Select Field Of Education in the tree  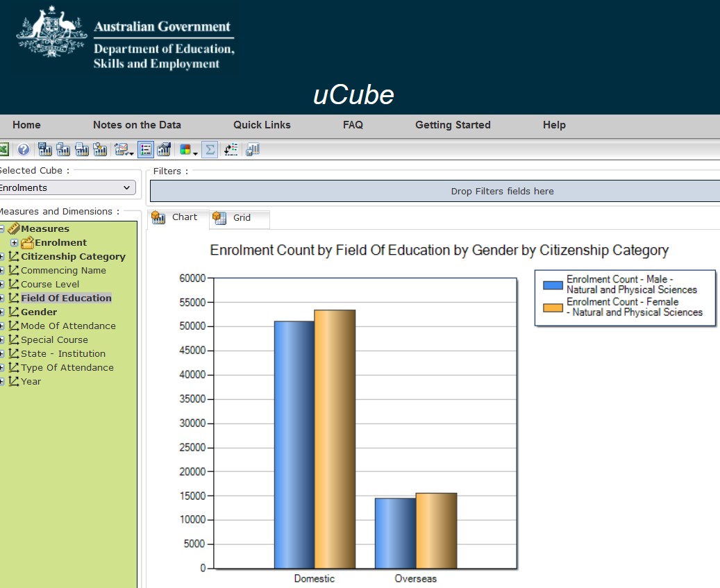click(x=66, y=298)
